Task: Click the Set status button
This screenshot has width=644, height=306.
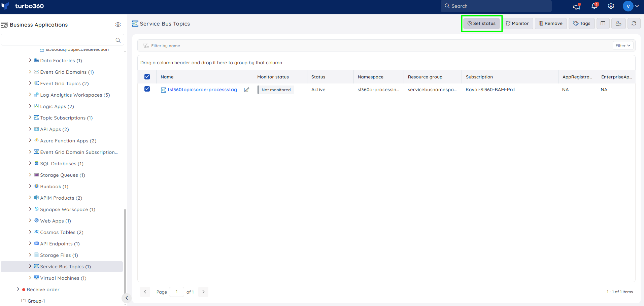Action: click(x=481, y=24)
